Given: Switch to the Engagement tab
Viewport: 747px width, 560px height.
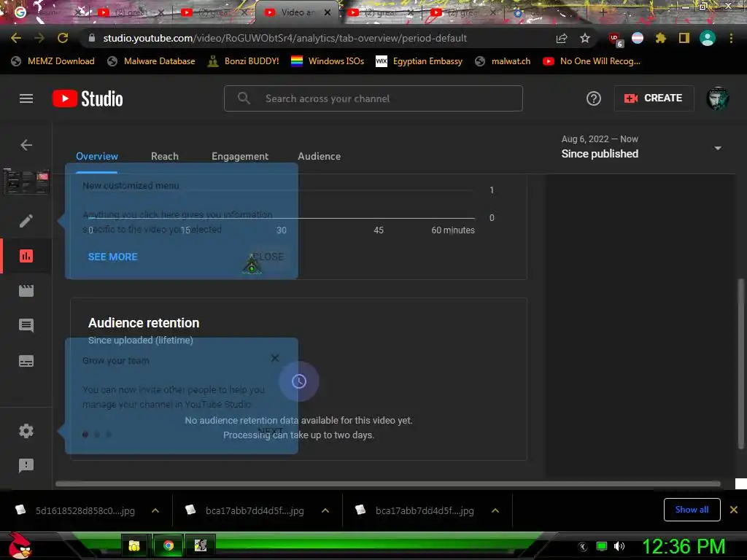Looking at the screenshot, I should (240, 156).
